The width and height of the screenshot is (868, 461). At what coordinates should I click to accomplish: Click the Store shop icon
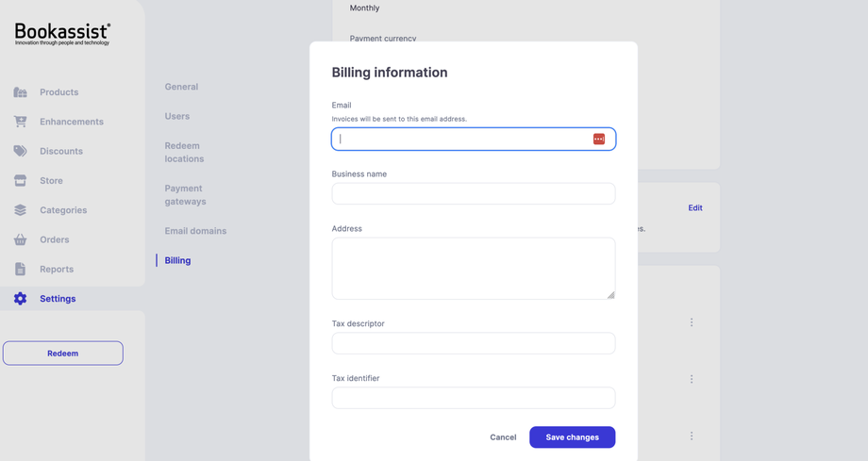click(x=20, y=180)
